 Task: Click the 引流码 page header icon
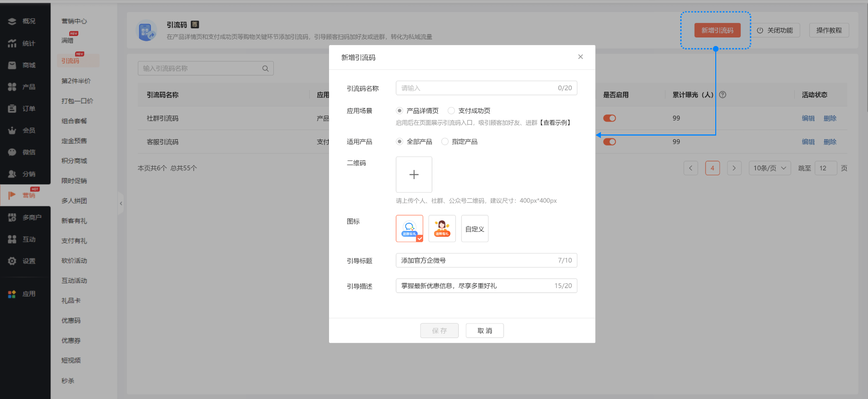147,30
